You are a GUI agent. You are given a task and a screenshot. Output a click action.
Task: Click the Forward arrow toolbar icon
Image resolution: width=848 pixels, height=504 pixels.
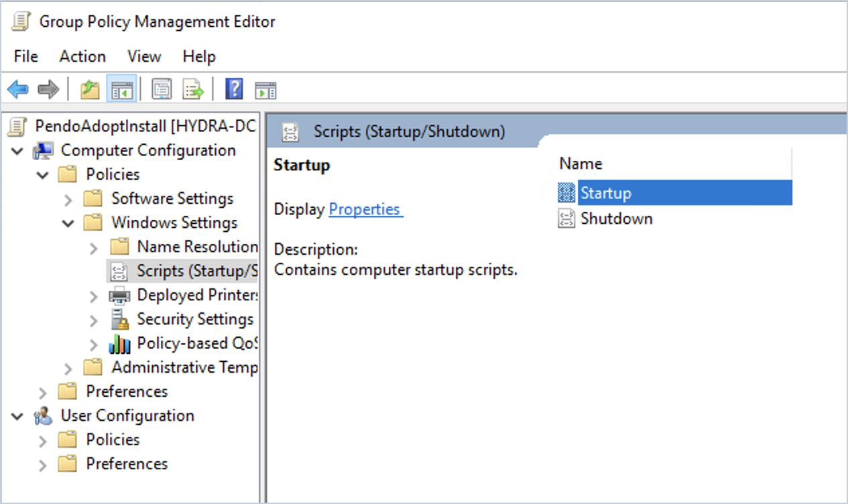pyautogui.click(x=48, y=89)
